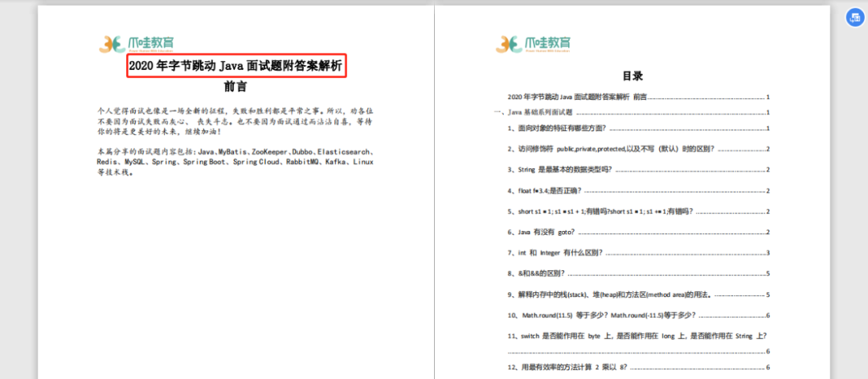Go to String 是最基本的数据类型吗 entry
868x379 pixels.
tap(638, 170)
